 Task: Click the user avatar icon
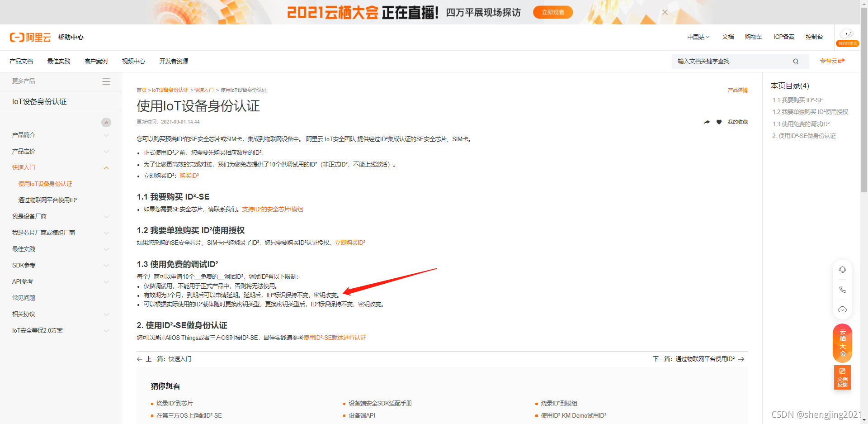[847, 34]
